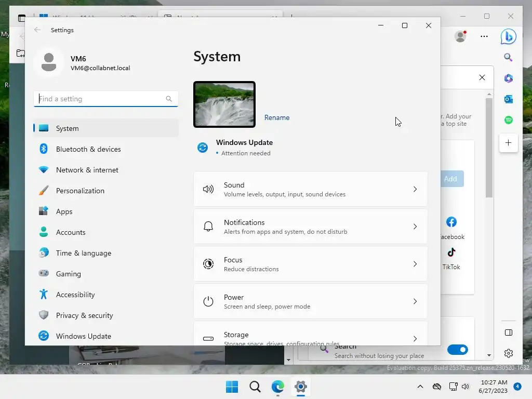The width and height of the screenshot is (532, 399).
Task: Select Apps in settings sidebar
Action: pyautogui.click(x=106, y=211)
